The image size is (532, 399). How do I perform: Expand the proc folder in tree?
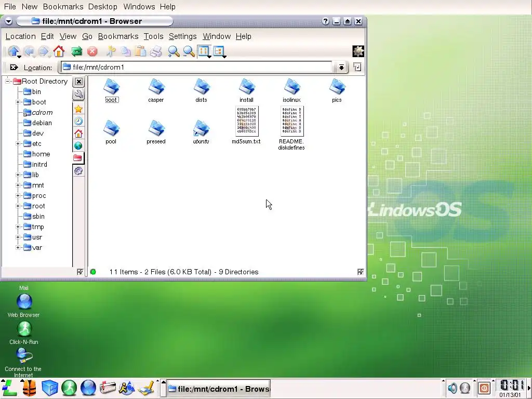(x=18, y=196)
